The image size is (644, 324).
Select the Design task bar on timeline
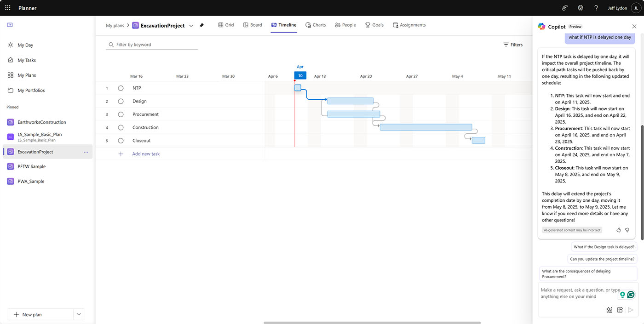tap(351, 101)
